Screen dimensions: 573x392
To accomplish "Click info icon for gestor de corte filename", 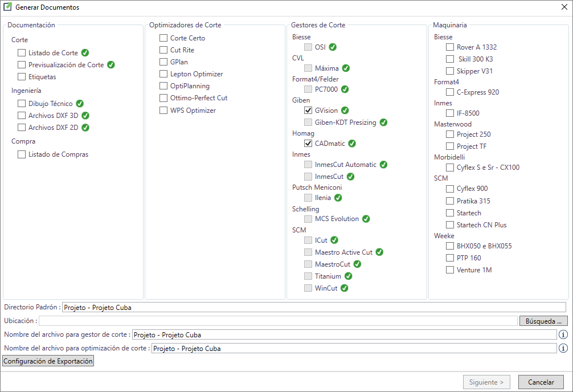I will [x=563, y=334].
